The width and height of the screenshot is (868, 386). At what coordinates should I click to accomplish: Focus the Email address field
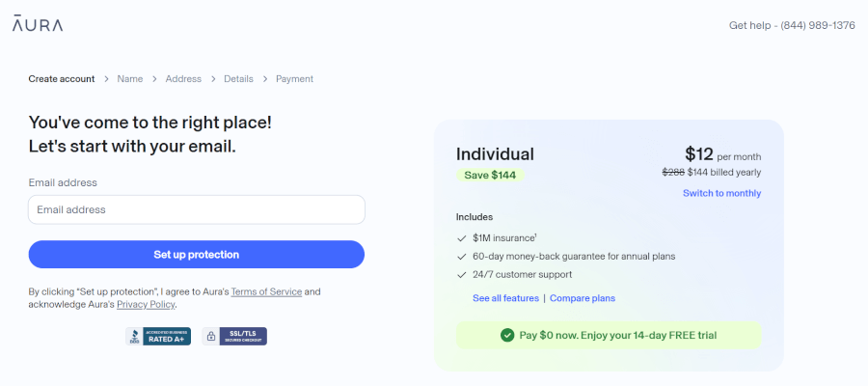pyautogui.click(x=197, y=209)
